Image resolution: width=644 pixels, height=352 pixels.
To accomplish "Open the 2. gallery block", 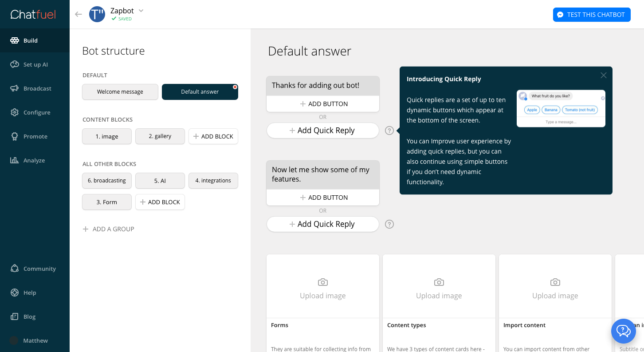I will (160, 136).
